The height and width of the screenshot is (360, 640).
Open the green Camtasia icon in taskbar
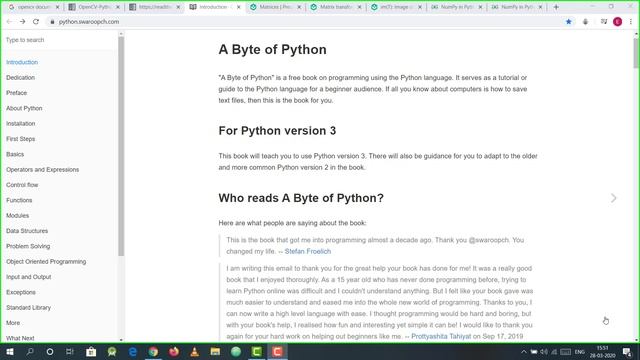pyautogui.click(x=257, y=351)
